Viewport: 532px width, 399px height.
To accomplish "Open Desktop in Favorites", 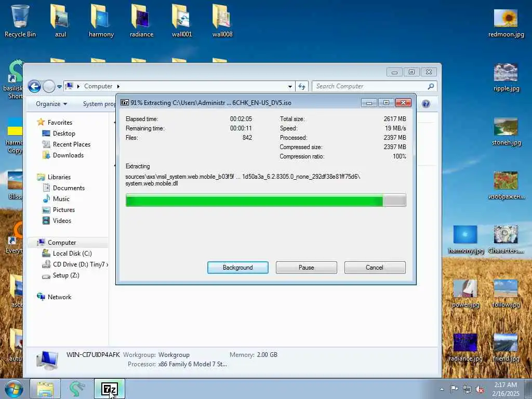I will 64,134.
